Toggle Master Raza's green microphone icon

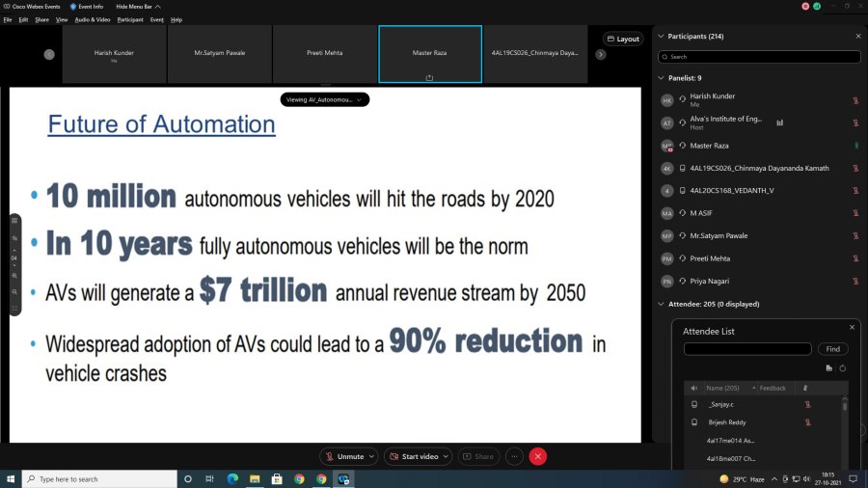coord(855,146)
